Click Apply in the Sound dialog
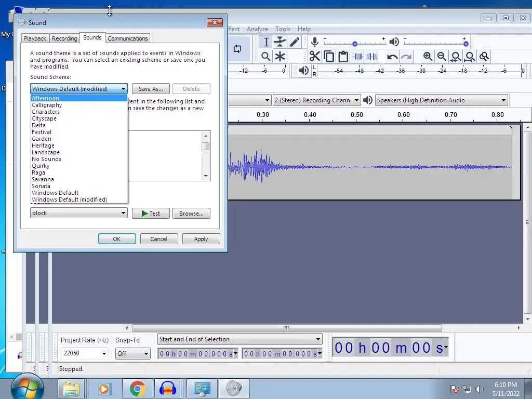532x399 pixels. pos(201,239)
